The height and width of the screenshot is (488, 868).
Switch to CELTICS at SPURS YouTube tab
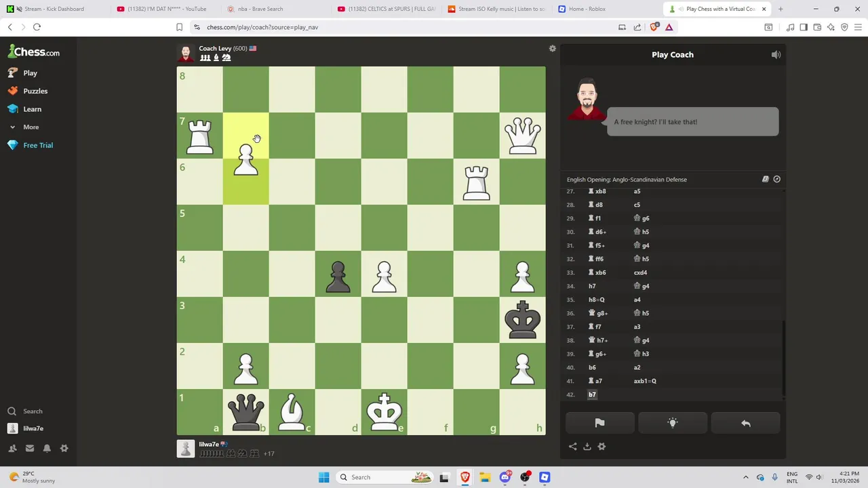click(387, 9)
